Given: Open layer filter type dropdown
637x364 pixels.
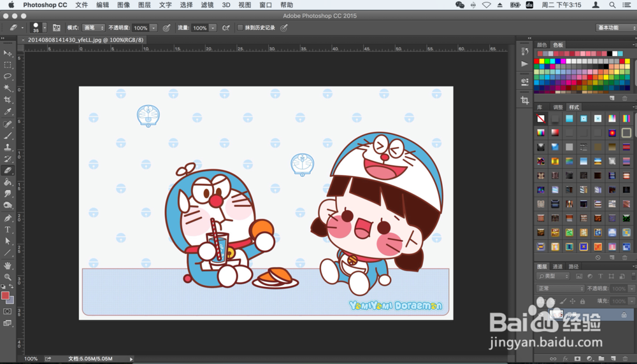Looking at the screenshot, I should (x=553, y=276).
